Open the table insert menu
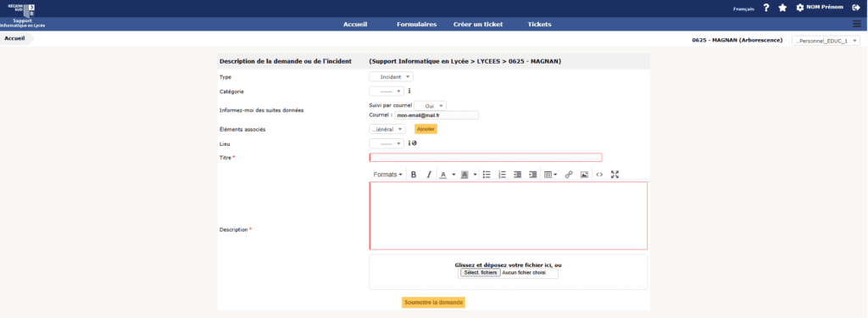Screen dimensions: 868x318 pos(550,175)
